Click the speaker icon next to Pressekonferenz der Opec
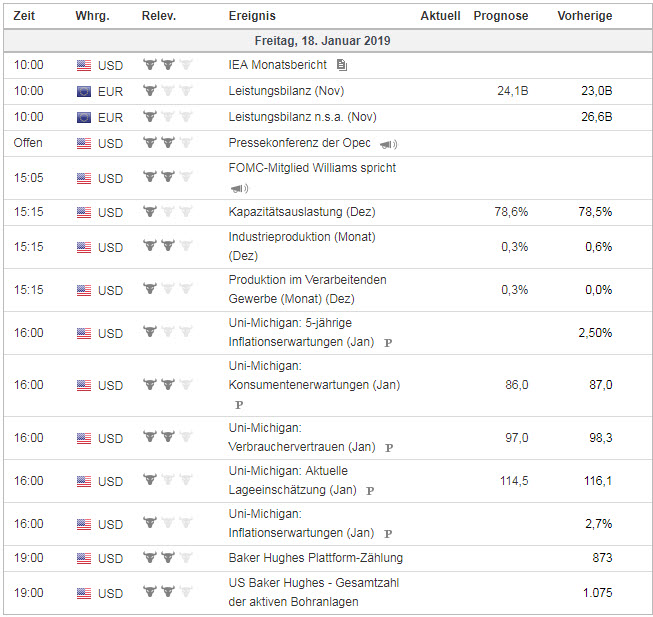 tap(389, 144)
